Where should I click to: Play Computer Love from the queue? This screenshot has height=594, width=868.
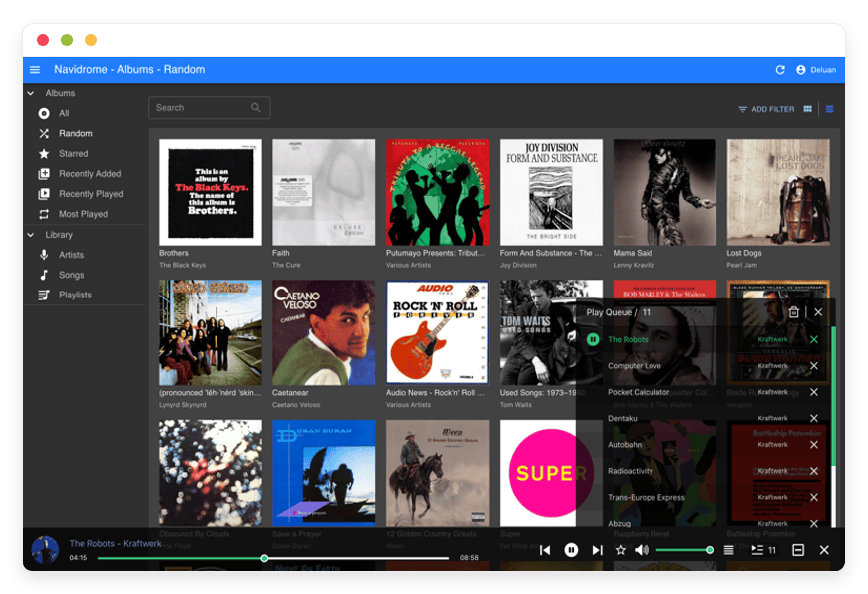point(634,366)
